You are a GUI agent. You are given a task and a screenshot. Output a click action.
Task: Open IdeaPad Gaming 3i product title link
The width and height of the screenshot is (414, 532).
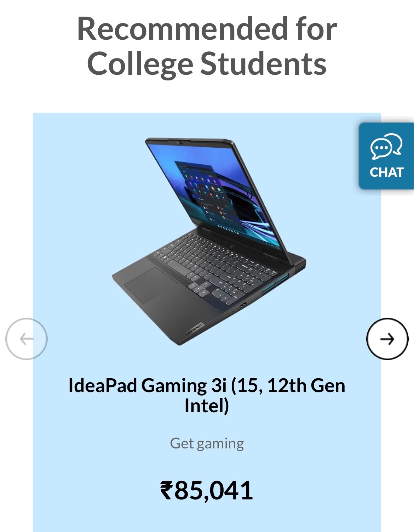(207, 395)
